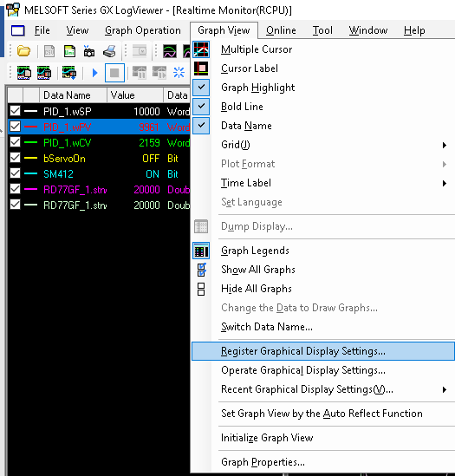Capture the graph with the camera icon

(x=89, y=51)
